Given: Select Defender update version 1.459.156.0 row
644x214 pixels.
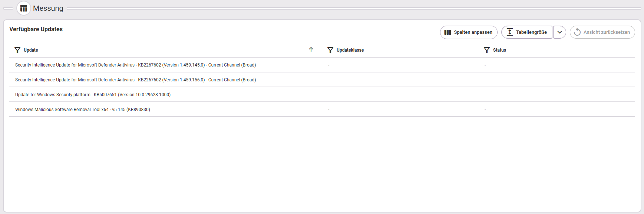Looking at the screenshot, I should [x=322, y=80].
